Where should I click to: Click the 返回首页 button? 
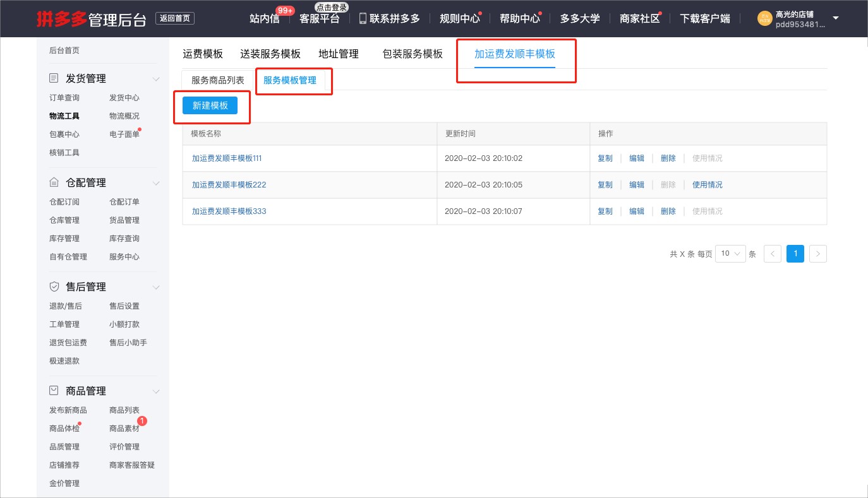point(175,18)
